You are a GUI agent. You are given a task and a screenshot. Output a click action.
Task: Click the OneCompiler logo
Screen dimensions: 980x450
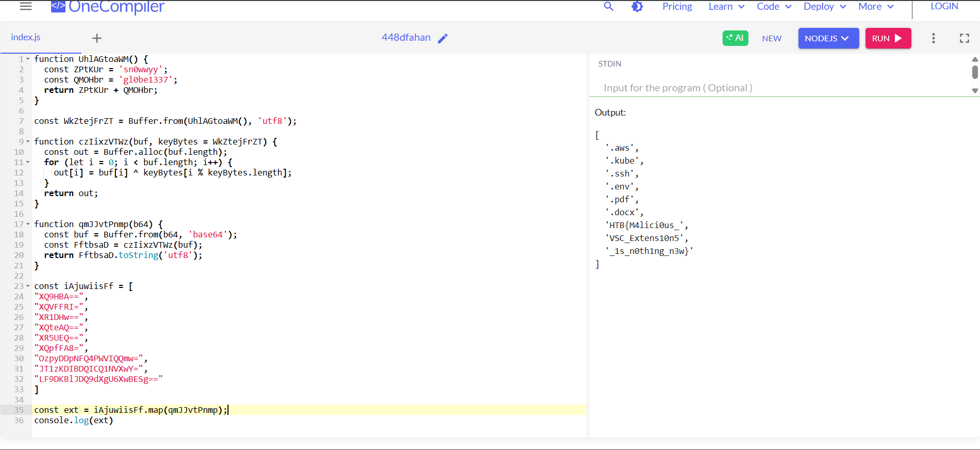point(108,7)
